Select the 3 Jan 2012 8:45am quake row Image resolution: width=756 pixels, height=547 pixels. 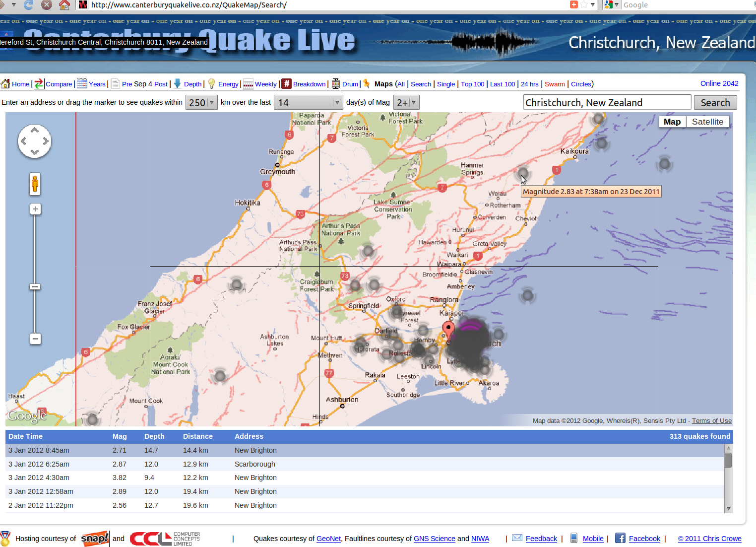coord(365,450)
